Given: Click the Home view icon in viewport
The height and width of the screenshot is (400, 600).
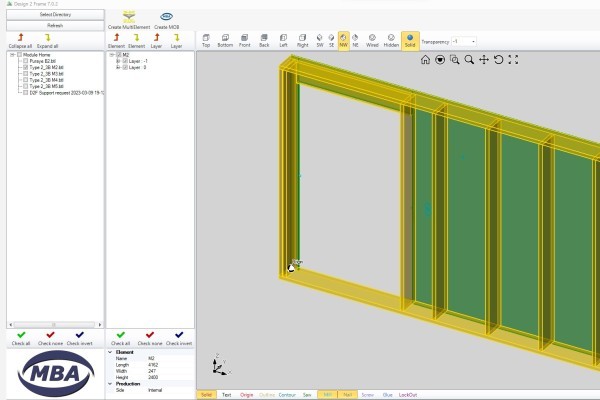Looking at the screenshot, I should (425, 60).
